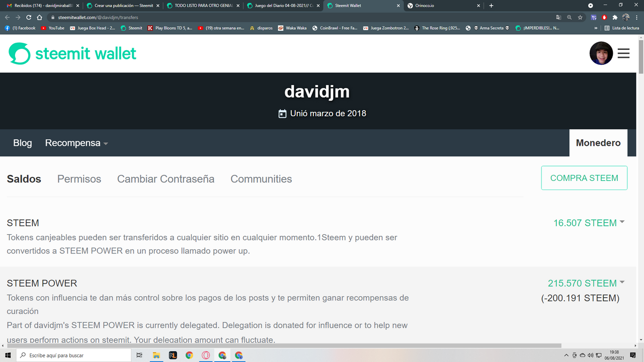Bookmark this page with the star
The image size is (644, 362).
coord(580,17)
